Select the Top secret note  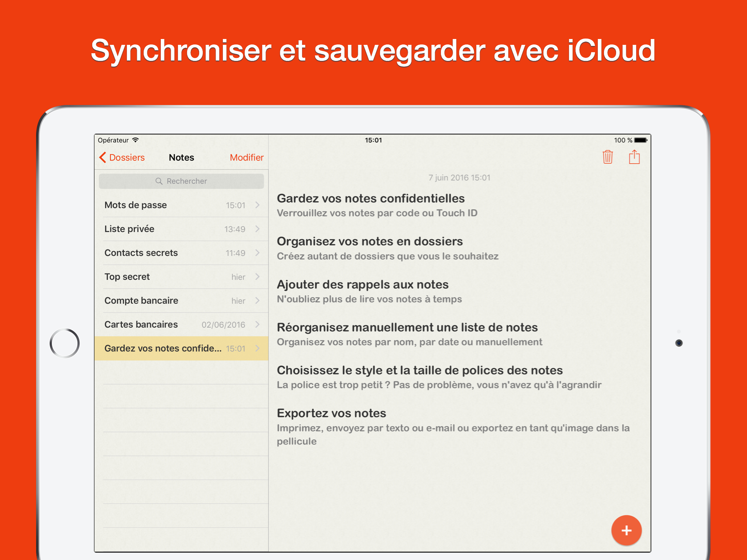(127, 277)
